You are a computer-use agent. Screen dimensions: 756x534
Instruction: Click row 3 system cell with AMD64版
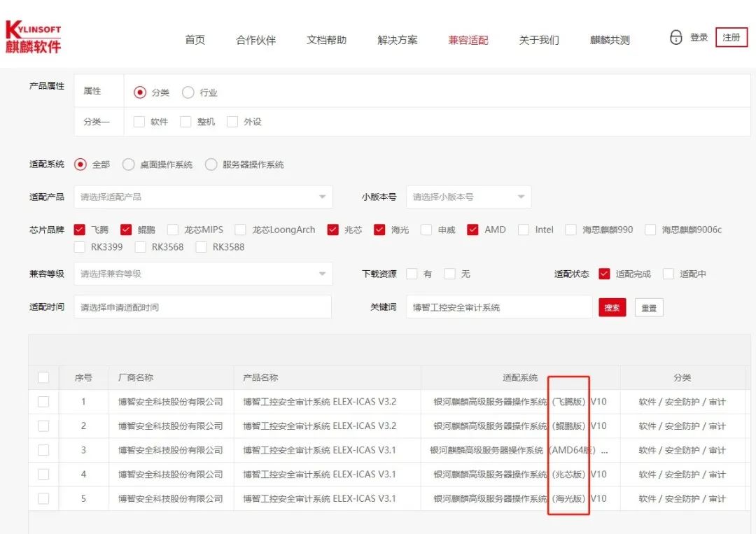519,451
